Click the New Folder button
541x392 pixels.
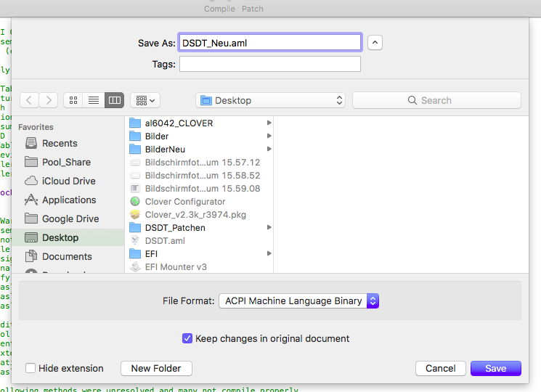click(156, 368)
